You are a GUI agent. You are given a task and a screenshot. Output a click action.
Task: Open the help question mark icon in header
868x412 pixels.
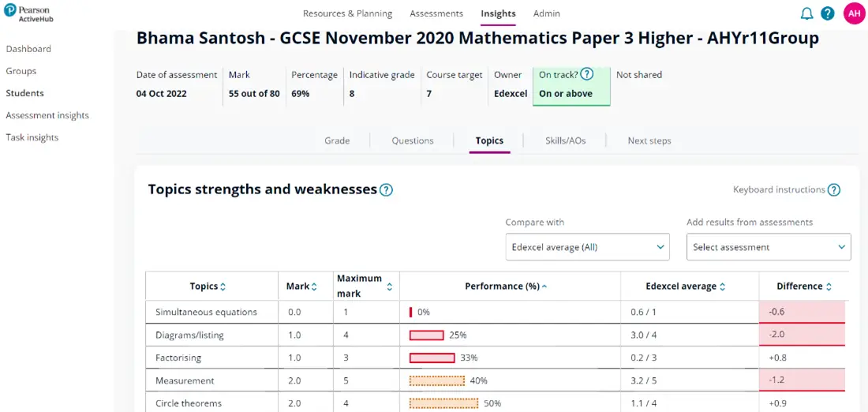(x=828, y=13)
